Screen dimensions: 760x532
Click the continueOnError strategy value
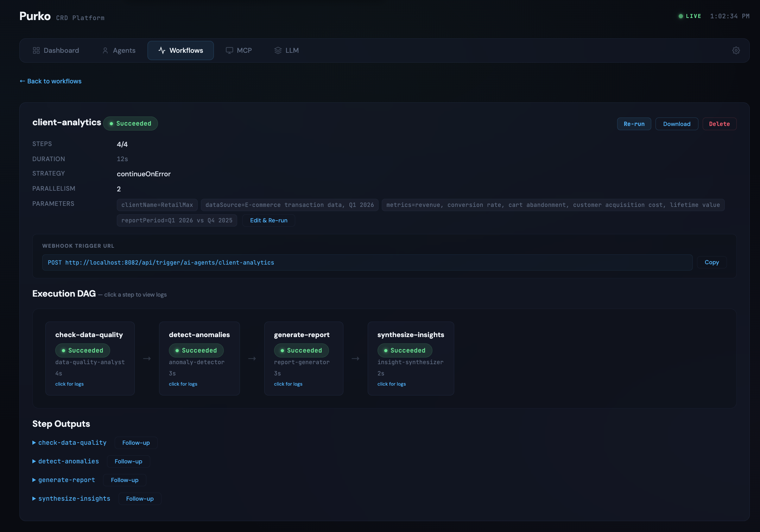click(144, 174)
